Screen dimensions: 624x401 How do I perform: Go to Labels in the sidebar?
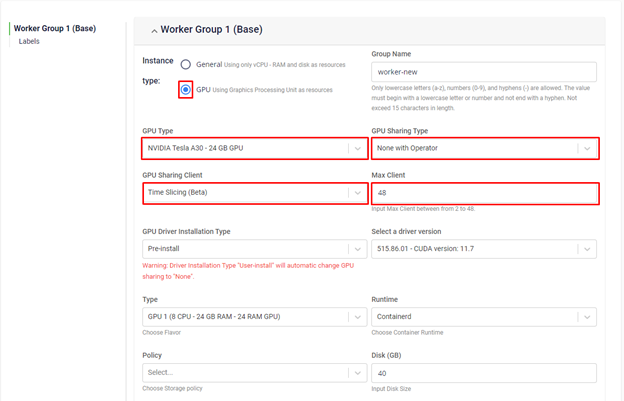pyautogui.click(x=30, y=41)
